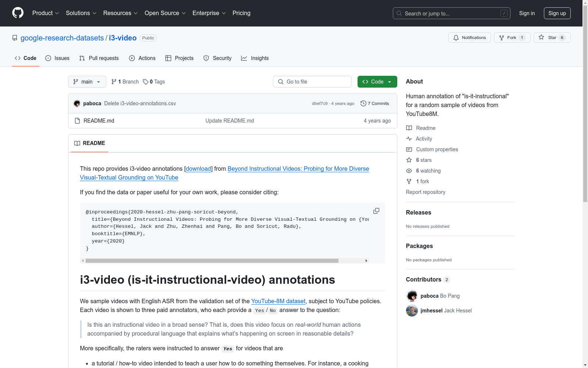Click the book icon beside Readme
The image size is (588, 368).
point(409,128)
